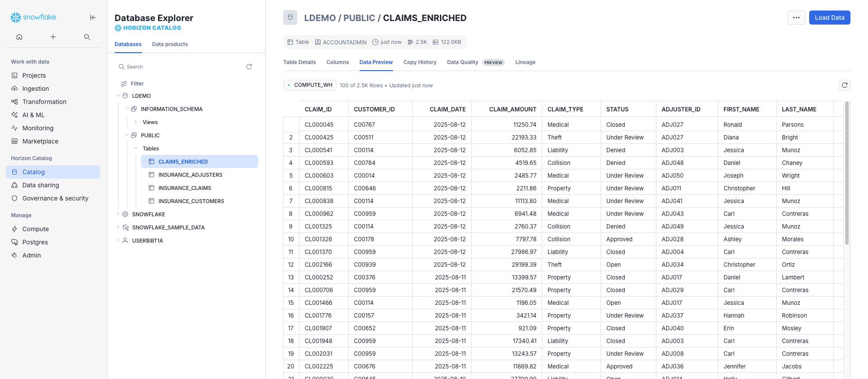The height and width of the screenshot is (379, 868).
Task: Select the INSURANCE_ADJUSTERS table
Action: point(199,175)
